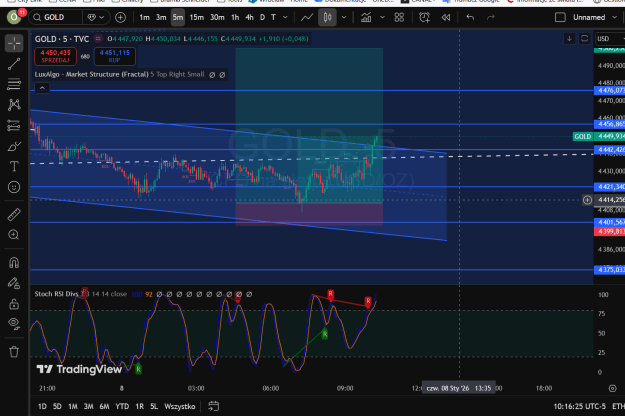Select the crosshair cursor tool
This screenshot has height=416, width=625.
(14, 43)
